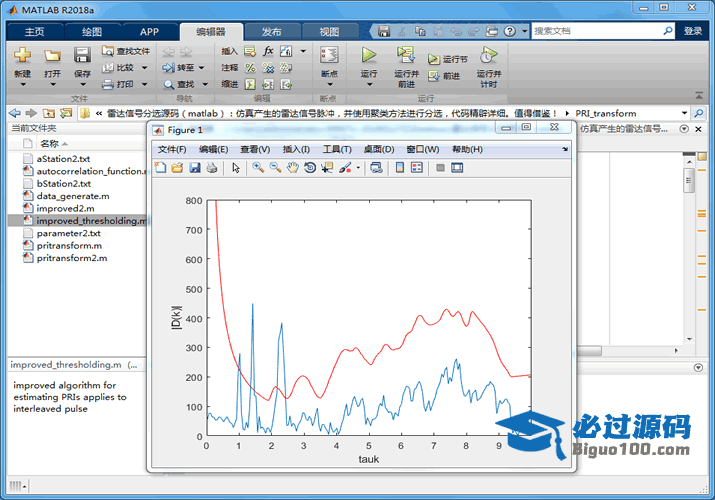
Task: Click the search documentation input field
Action: point(596,31)
